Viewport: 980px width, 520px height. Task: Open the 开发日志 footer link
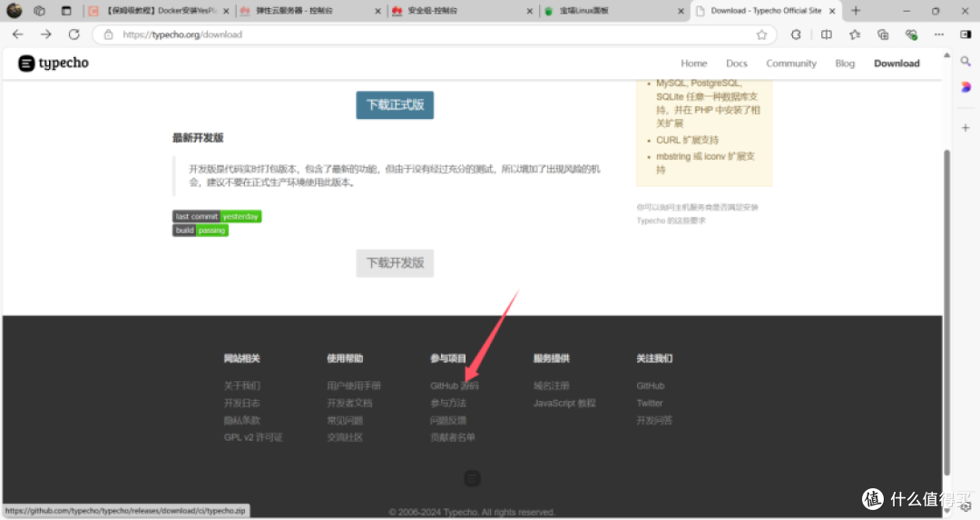242,403
